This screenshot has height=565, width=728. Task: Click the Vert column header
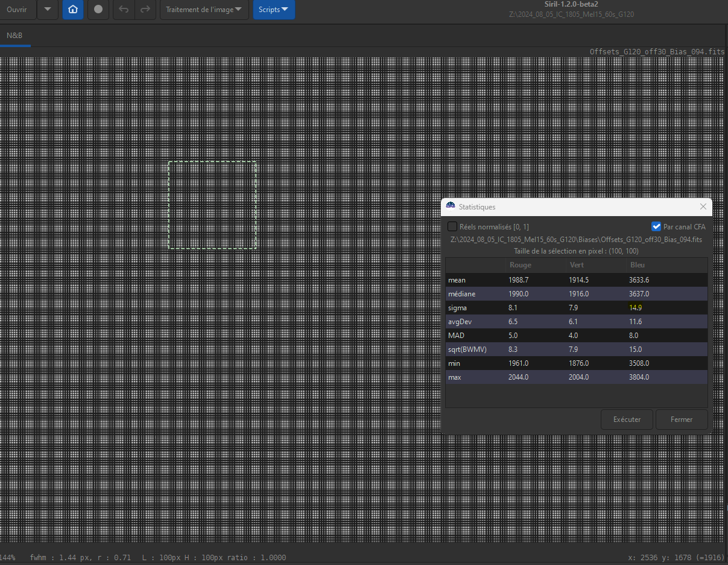tap(577, 265)
